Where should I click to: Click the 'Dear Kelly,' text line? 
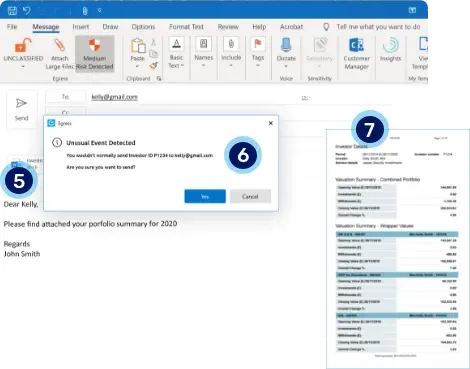point(21,204)
